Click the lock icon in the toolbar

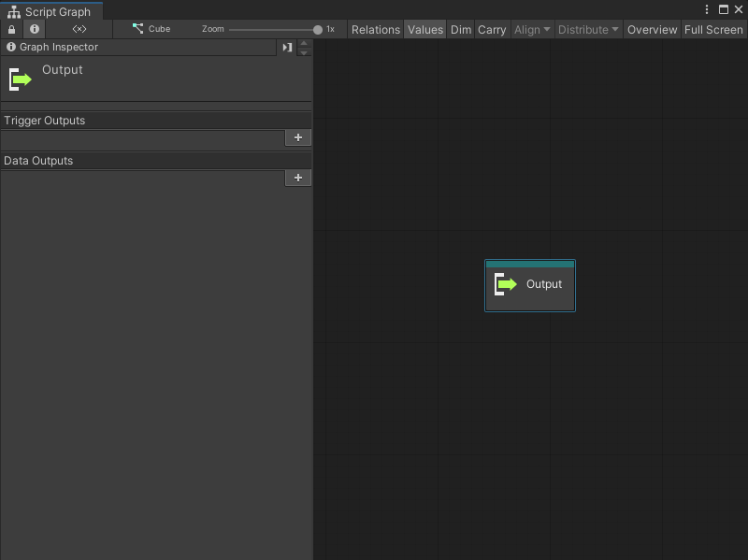click(x=9, y=29)
